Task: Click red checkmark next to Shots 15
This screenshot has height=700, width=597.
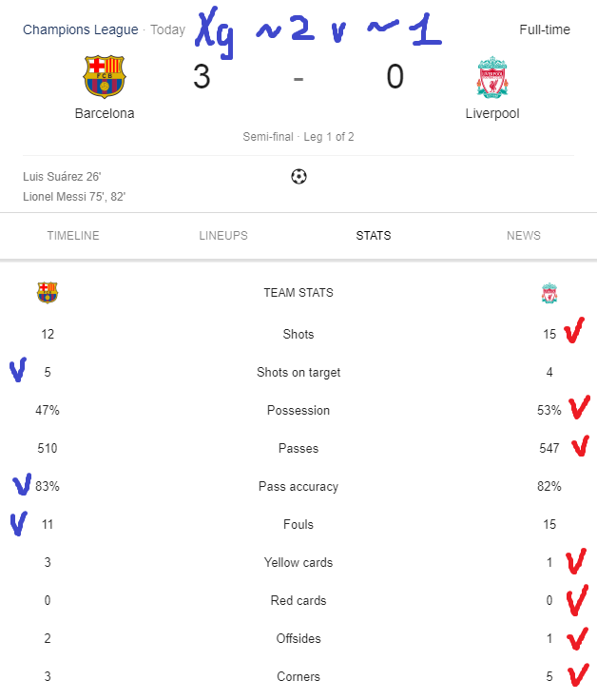Action: 574,330
